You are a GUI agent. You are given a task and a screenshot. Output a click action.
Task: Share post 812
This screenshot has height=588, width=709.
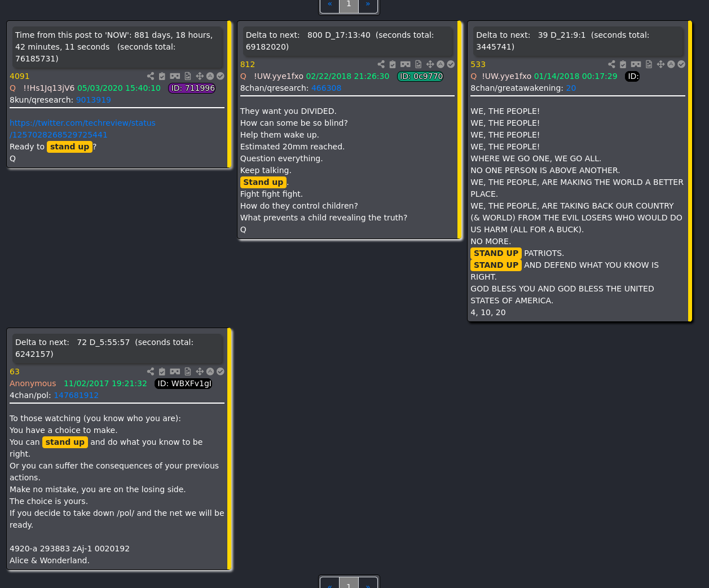pos(381,64)
